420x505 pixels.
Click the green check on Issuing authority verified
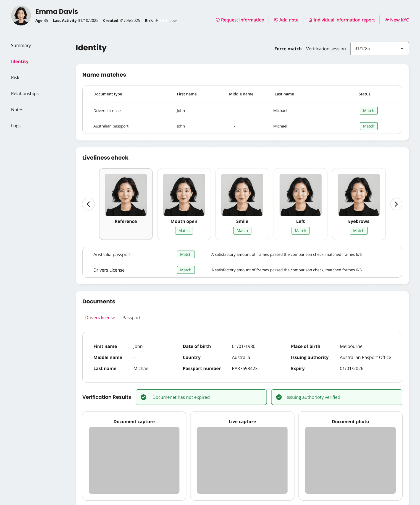pyautogui.click(x=279, y=397)
